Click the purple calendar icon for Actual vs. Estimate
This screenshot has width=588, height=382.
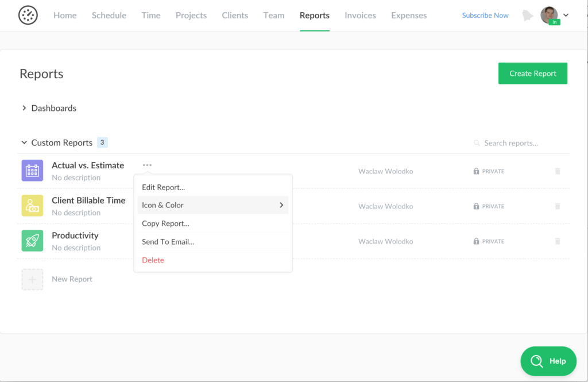point(32,171)
